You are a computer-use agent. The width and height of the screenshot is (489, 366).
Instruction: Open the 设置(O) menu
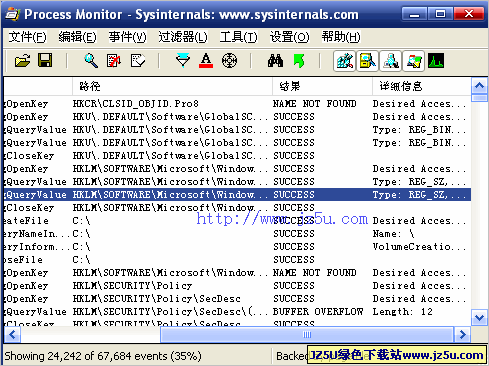(x=289, y=37)
